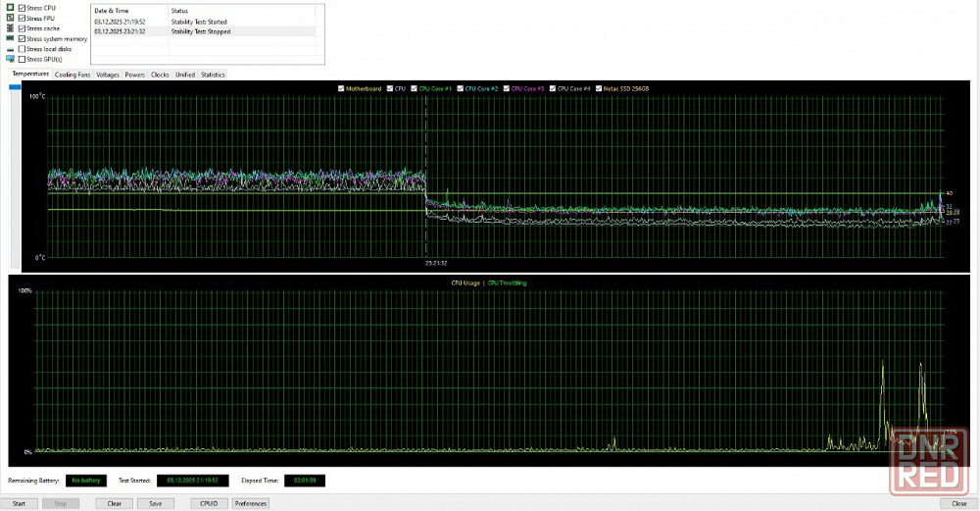This screenshot has height=511, width=980.
Task: Click the Save button
Action: [x=155, y=503]
